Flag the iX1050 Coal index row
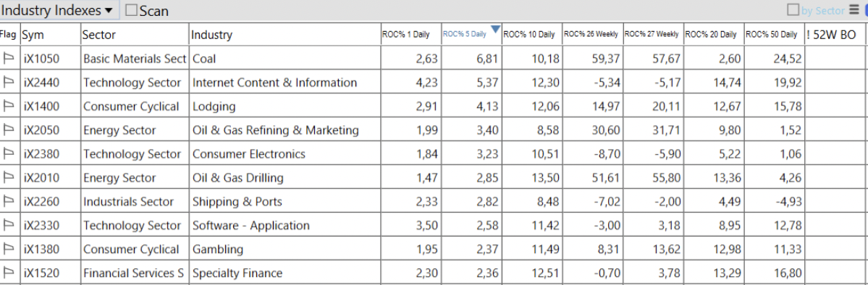Image resolution: width=868 pixels, height=285 pixels. [x=9, y=59]
